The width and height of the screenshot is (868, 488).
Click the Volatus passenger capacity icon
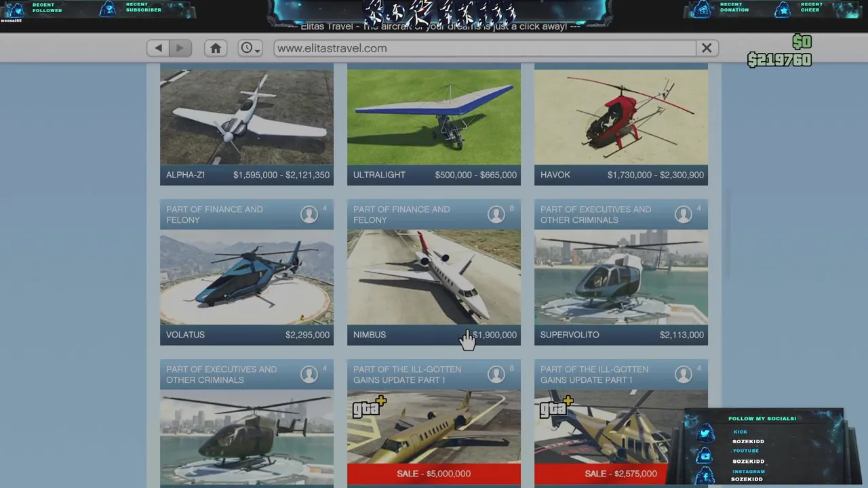309,214
